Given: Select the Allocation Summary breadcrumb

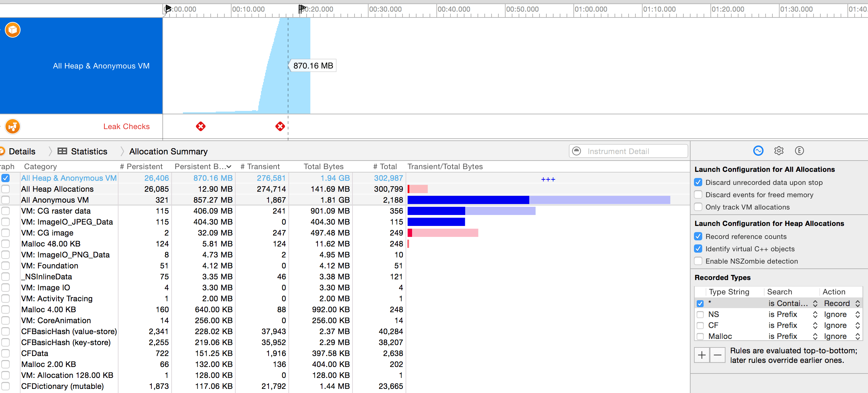Looking at the screenshot, I should point(168,151).
